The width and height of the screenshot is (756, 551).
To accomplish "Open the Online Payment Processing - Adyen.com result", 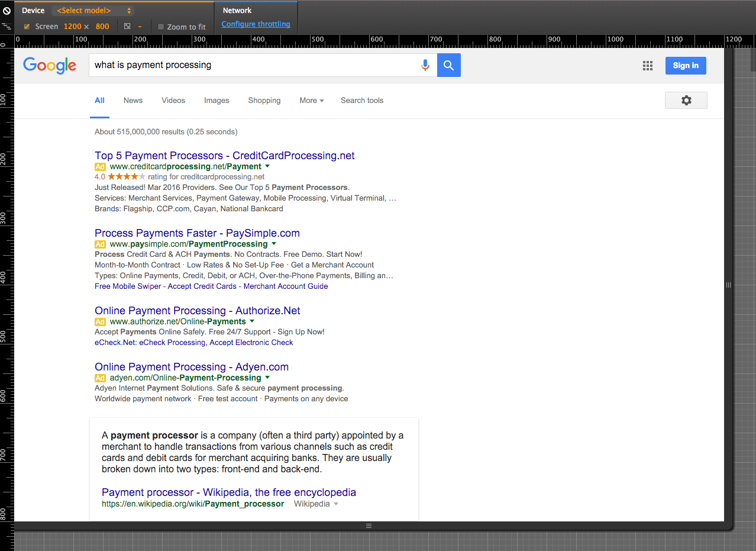I will [x=192, y=367].
